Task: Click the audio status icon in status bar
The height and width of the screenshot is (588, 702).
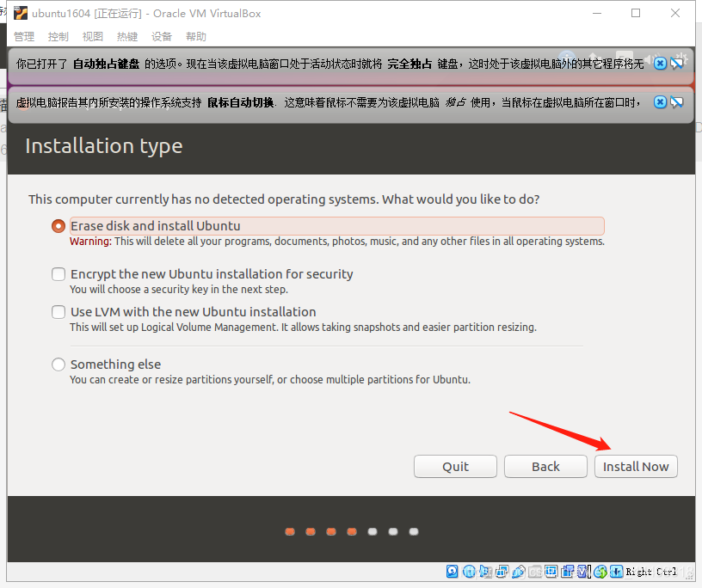Action: 485,572
